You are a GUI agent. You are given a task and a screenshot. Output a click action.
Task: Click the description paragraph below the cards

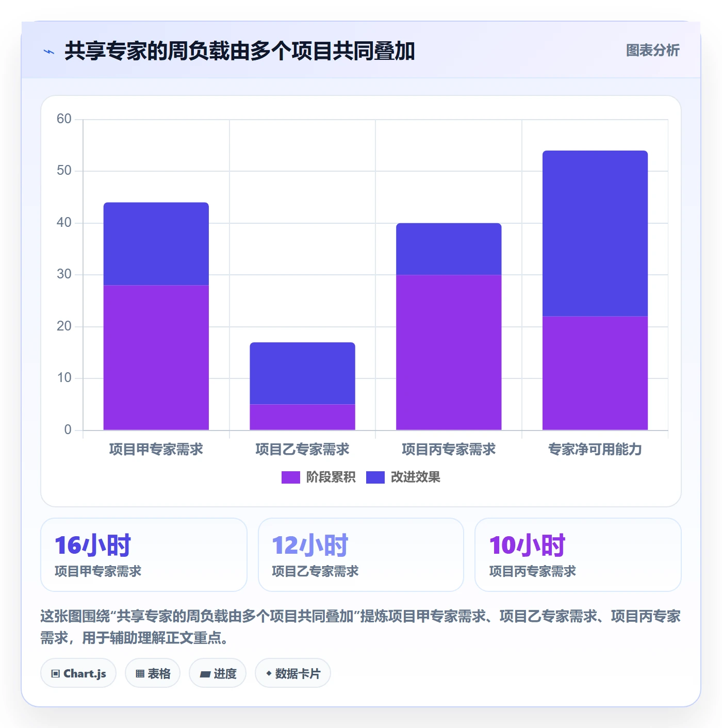pos(360,627)
